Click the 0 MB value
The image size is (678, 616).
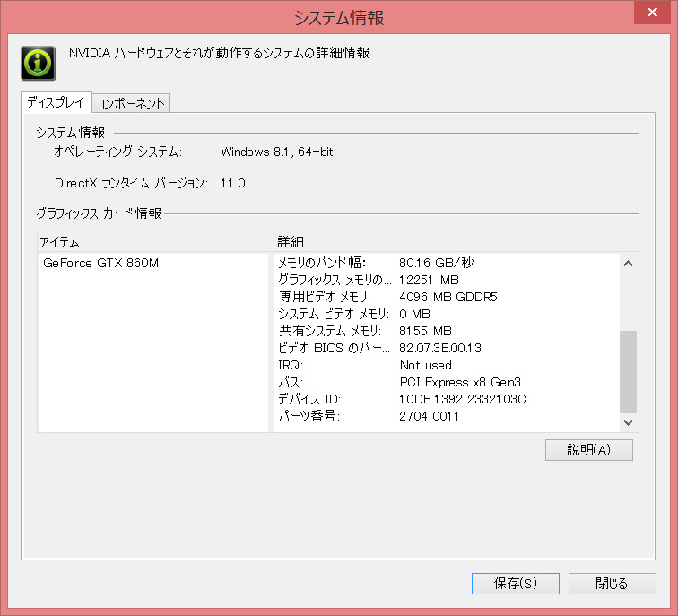pos(414,314)
